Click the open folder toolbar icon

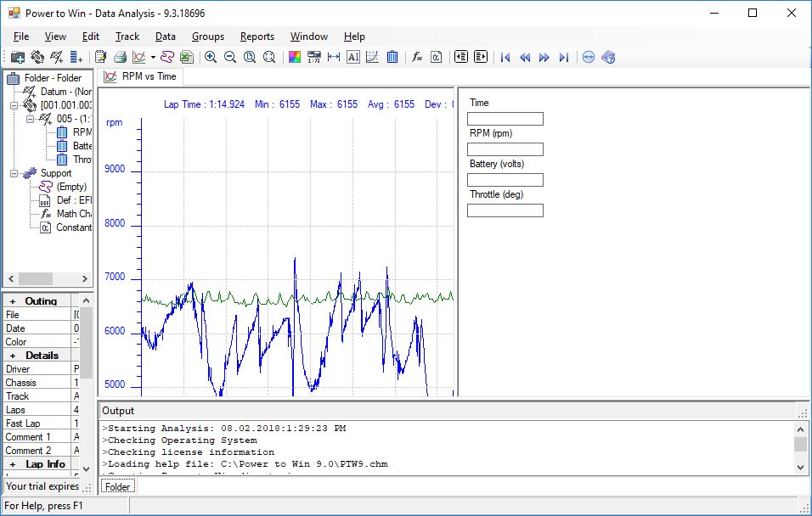tap(18, 57)
